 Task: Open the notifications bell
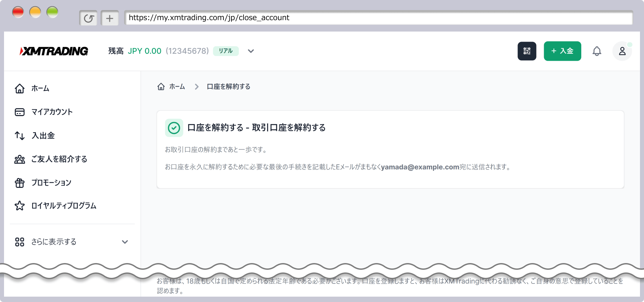(x=597, y=51)
